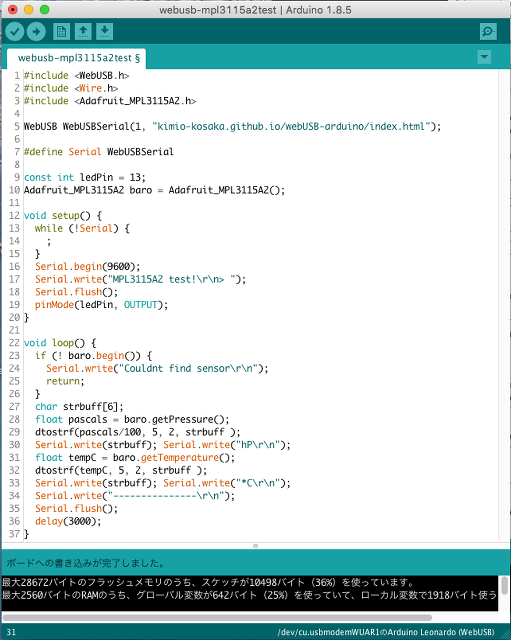Click the line containing Serial.begin(9600)
This screenshot has height=640, width=511.
tap(88, 267)
